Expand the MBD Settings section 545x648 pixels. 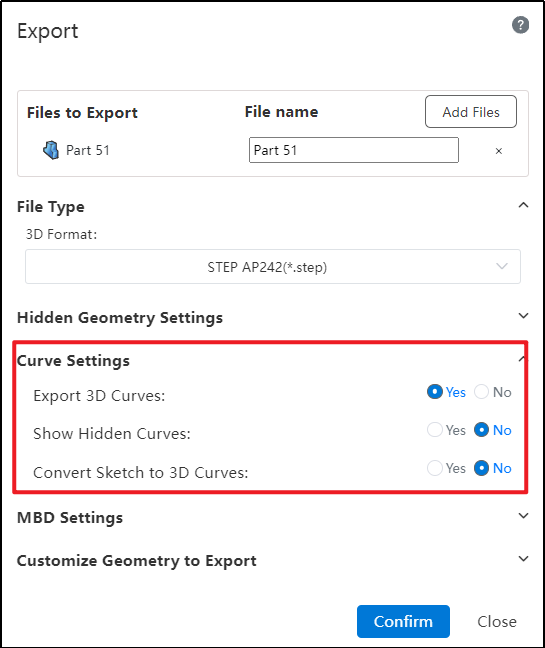coord(523,516)
